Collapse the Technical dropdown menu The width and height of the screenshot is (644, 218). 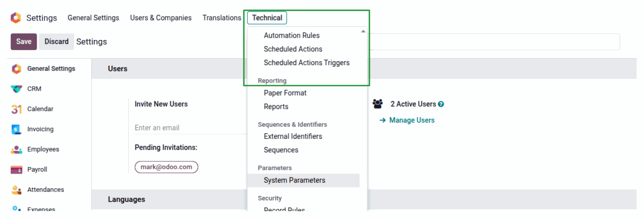point(267,18)
